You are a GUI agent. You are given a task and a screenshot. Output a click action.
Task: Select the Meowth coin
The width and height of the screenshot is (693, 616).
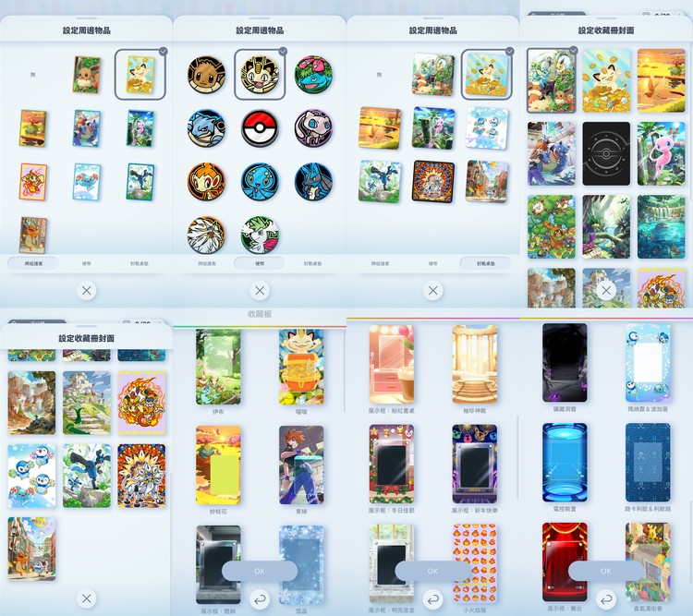pyautogui.click(x=260, y=74)
